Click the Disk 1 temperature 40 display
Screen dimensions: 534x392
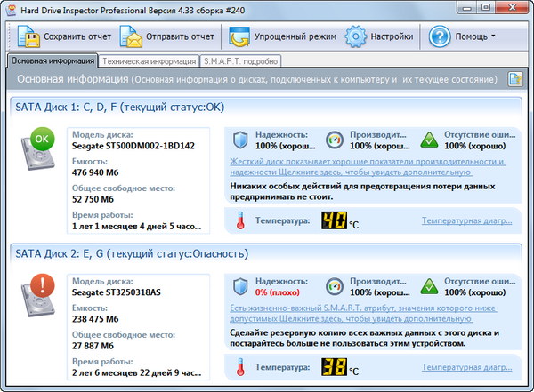tap(334, 220)
